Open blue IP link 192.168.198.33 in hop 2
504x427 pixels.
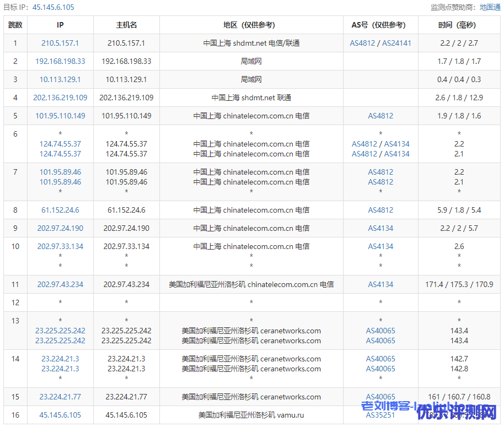tap(60, 61)
